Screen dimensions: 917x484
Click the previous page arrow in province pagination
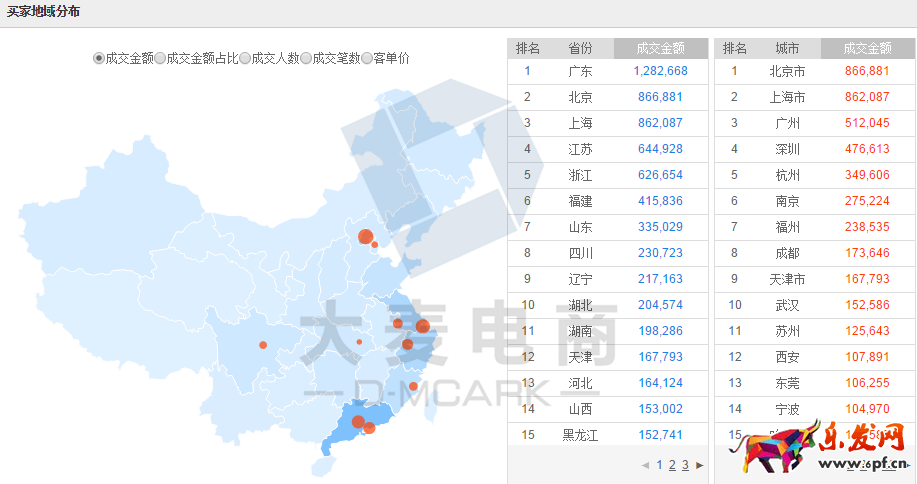pyautogui.click(x=645, y=465)
